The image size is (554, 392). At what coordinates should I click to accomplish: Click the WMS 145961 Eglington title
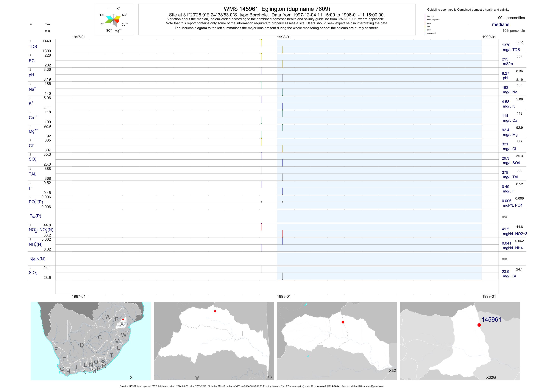[277, 9]
